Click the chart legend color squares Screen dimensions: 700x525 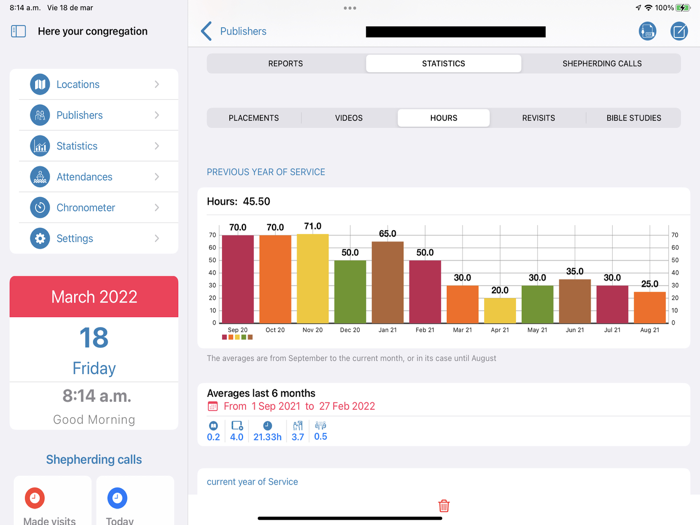click(237, 337)
